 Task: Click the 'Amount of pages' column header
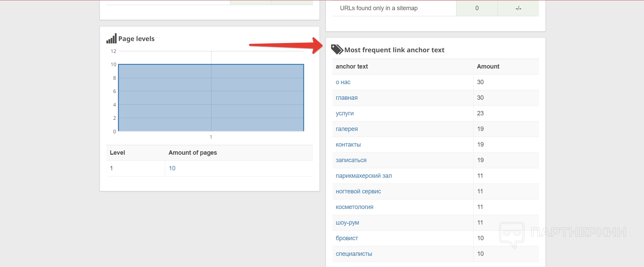(x=193, y=153)
